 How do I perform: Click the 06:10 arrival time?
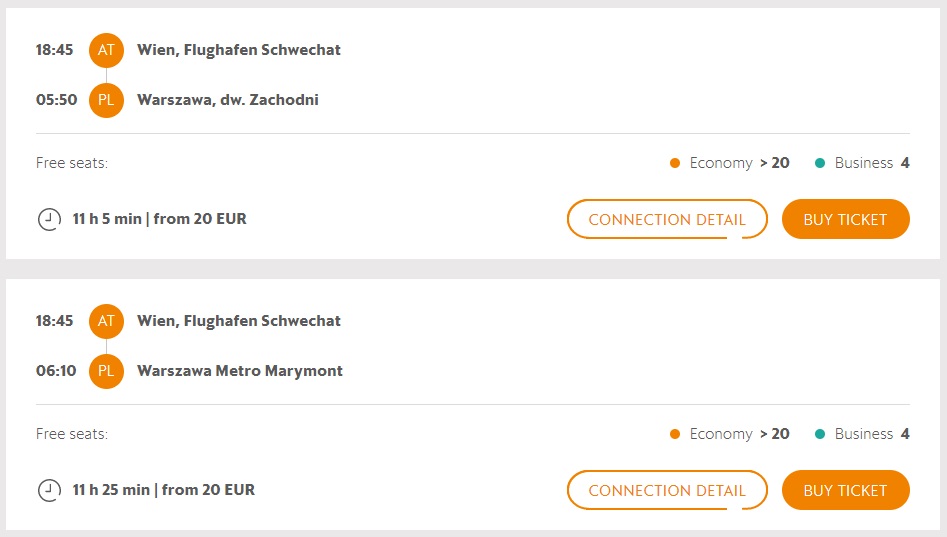click(x=56, y=371)
